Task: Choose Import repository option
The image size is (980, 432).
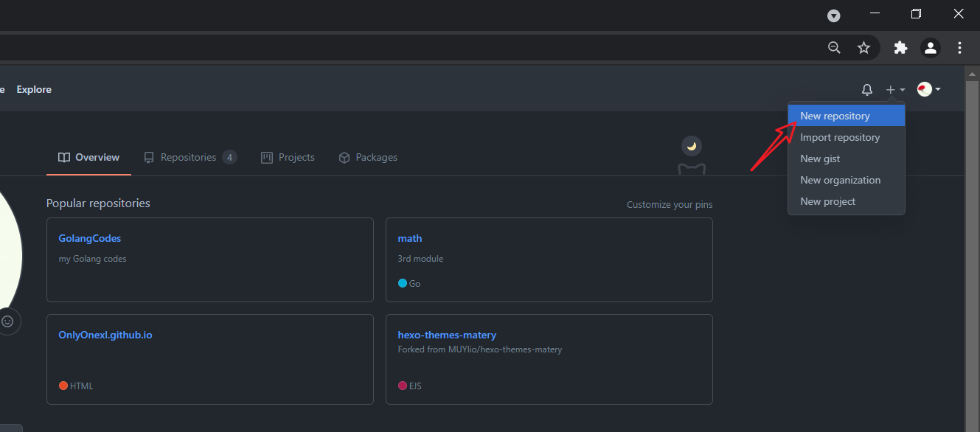Action: click(x=847, y=137)
